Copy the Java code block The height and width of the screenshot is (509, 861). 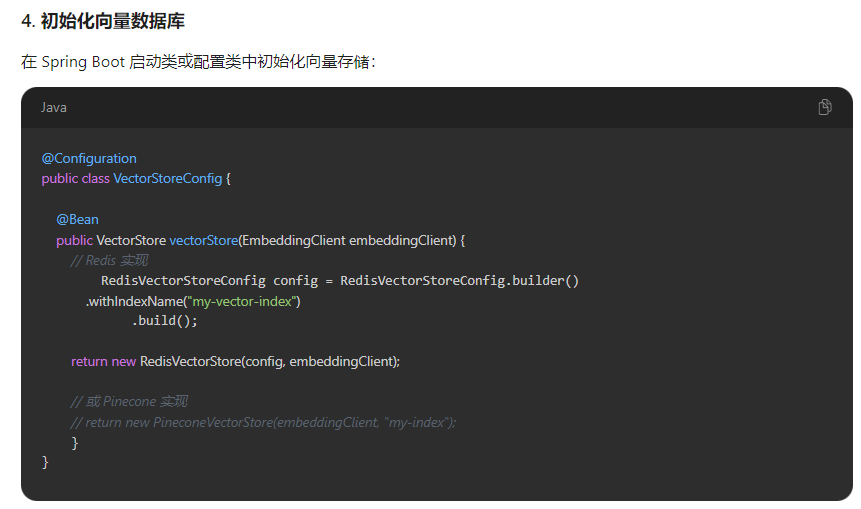click(824, 107)
